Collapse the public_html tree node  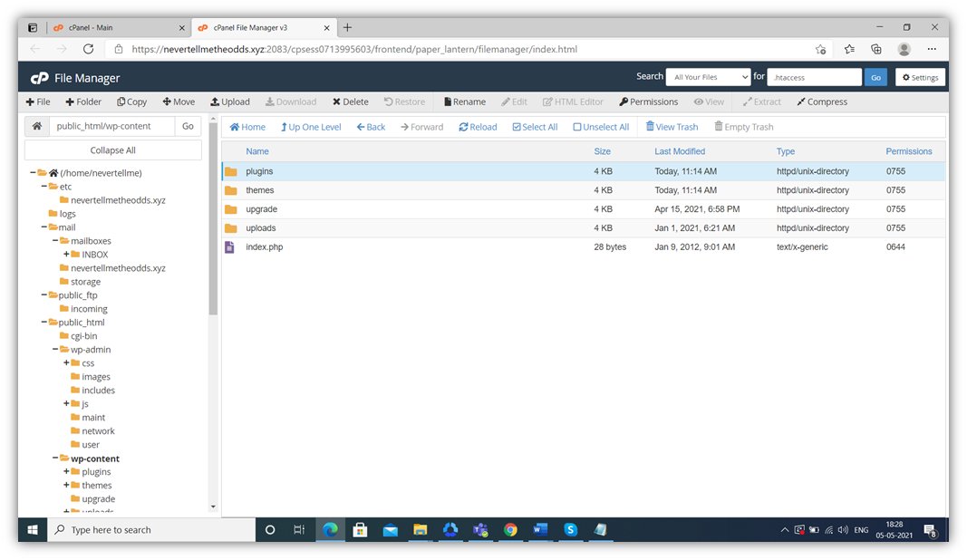(x=44, y=322)
